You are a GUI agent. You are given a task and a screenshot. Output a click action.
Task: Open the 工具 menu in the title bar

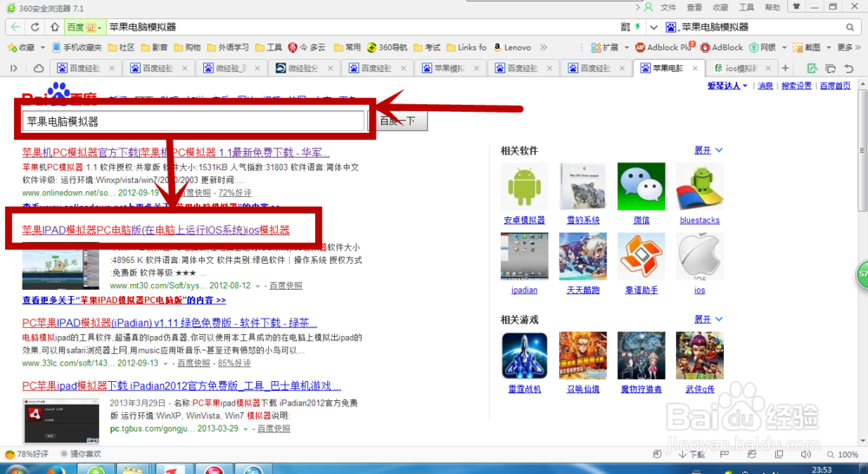coord(746,7)
